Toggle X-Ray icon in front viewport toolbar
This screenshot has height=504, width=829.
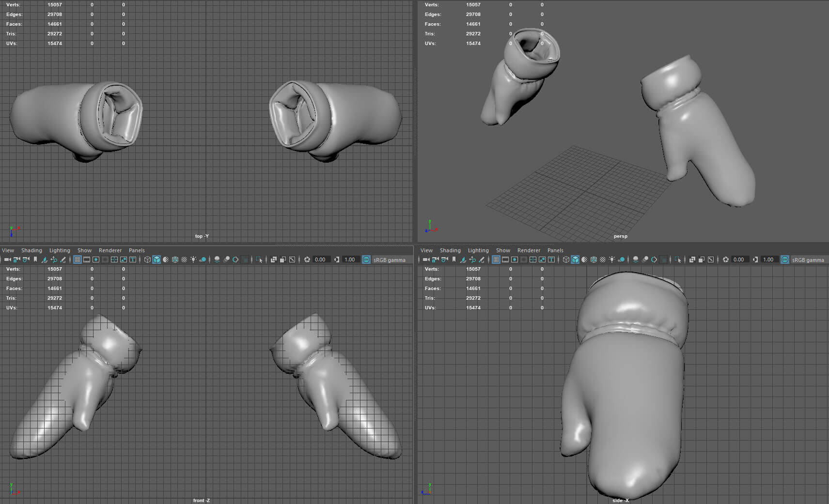pyautogui.click(x=274, y=260)
